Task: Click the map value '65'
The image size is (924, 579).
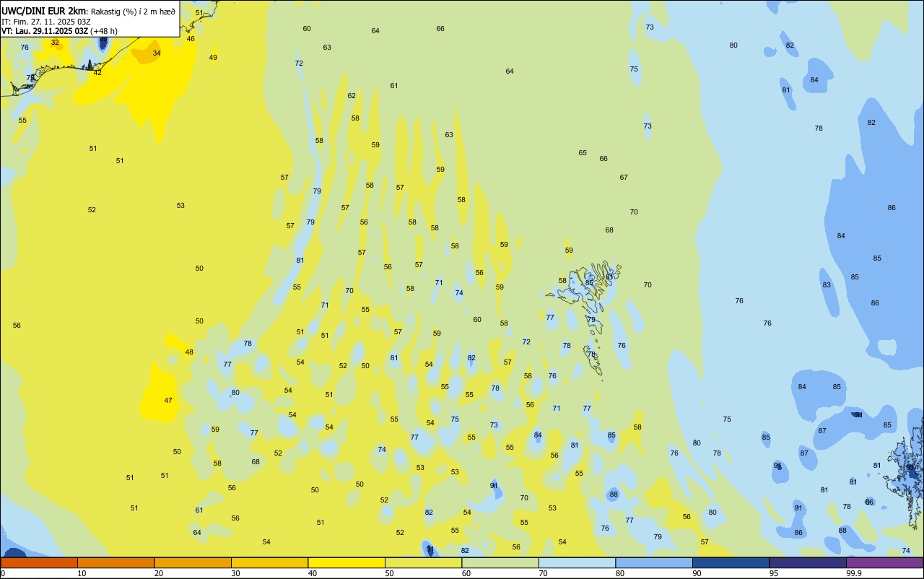Action: pyautogui.click(x=583, y=153)
